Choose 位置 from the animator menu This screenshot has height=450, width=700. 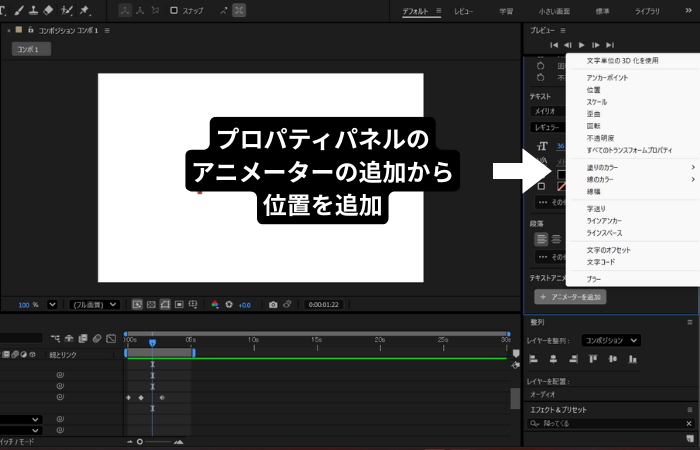[x=594, y=89]
